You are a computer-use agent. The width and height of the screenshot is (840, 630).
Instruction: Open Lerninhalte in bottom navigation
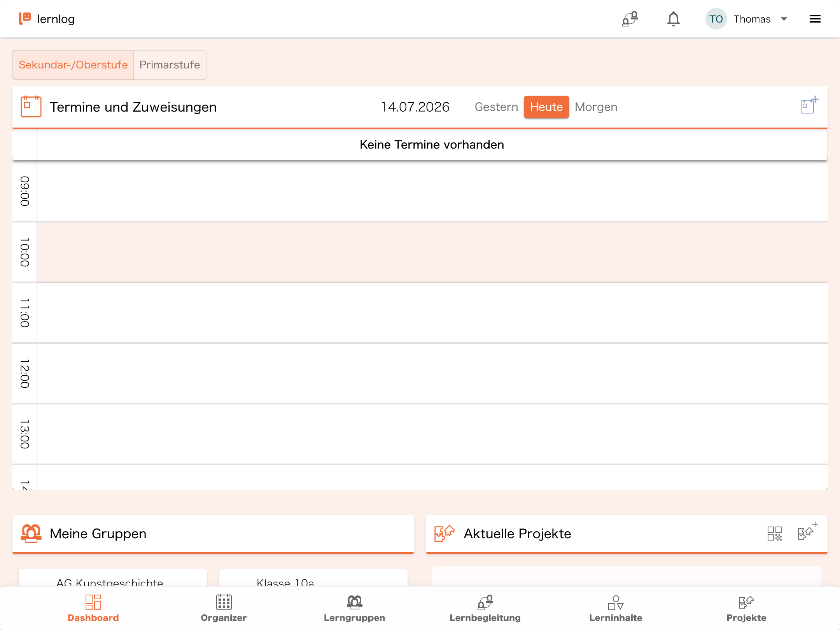616,609
